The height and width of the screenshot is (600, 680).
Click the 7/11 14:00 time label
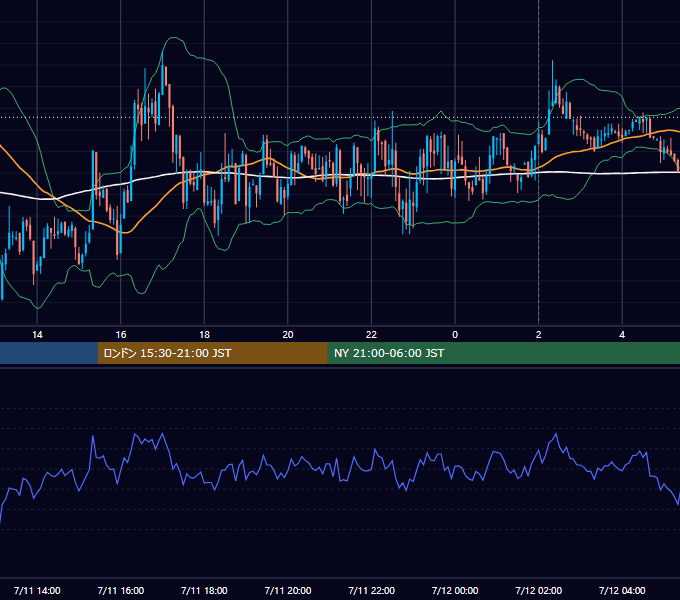coord(37,590)
